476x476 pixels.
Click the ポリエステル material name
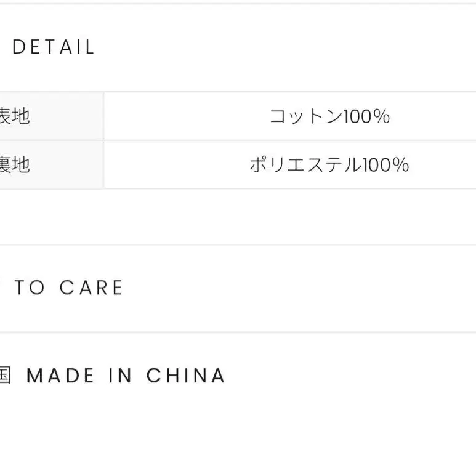pyautogui.click(x=305, y=164)
